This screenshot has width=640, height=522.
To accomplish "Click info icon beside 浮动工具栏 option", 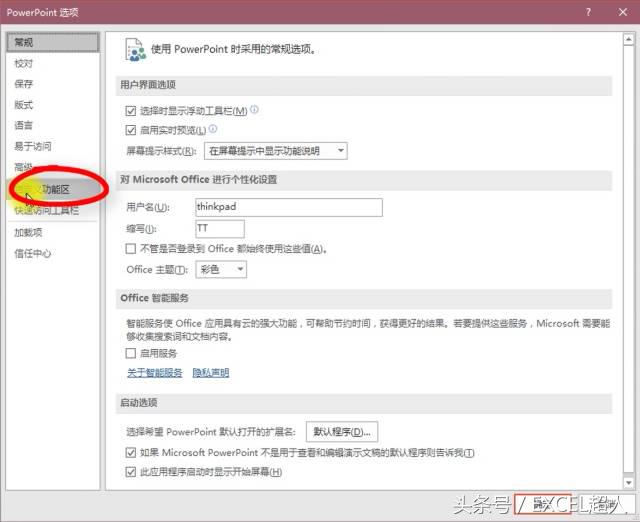I will 254,109.
